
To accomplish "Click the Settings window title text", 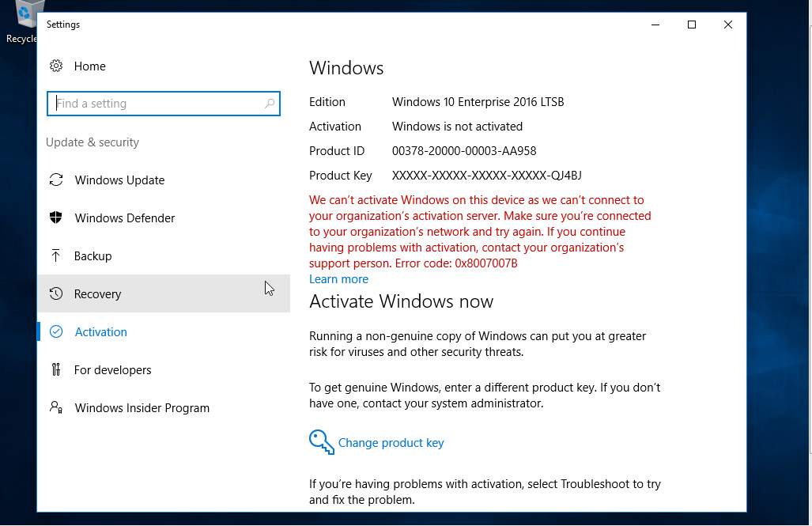I will [x=63, y=25].
